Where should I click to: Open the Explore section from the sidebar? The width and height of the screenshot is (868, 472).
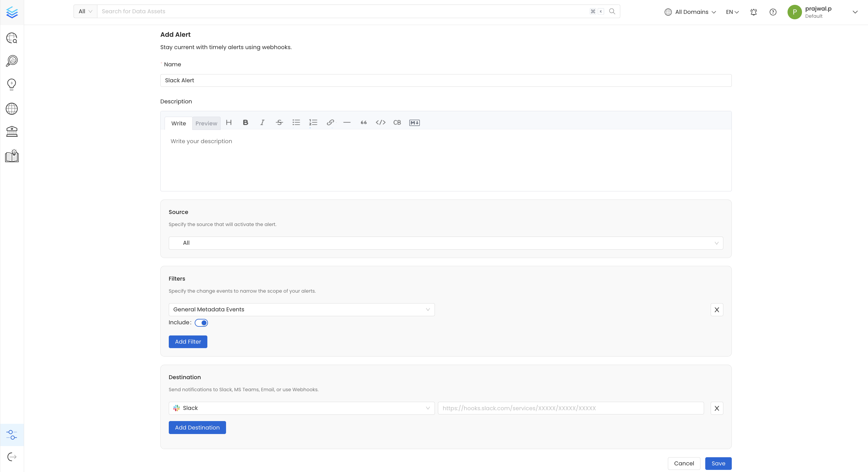(x=12, y=38)
